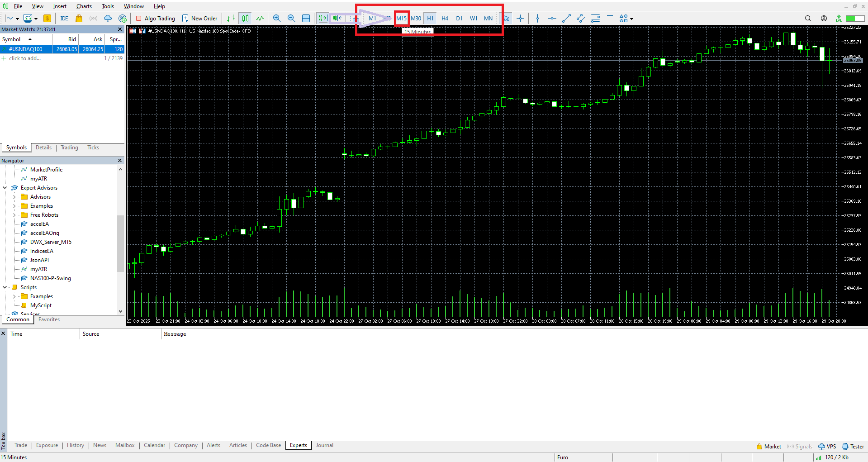
Task: Collapse the Expert Advisors tree node
Action: coord(5,187)
